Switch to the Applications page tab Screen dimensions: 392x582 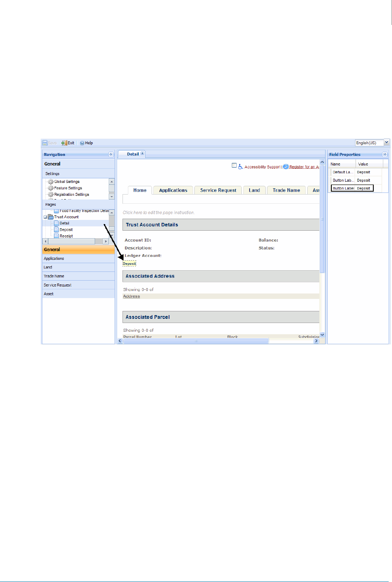click(x=173, y=190)
